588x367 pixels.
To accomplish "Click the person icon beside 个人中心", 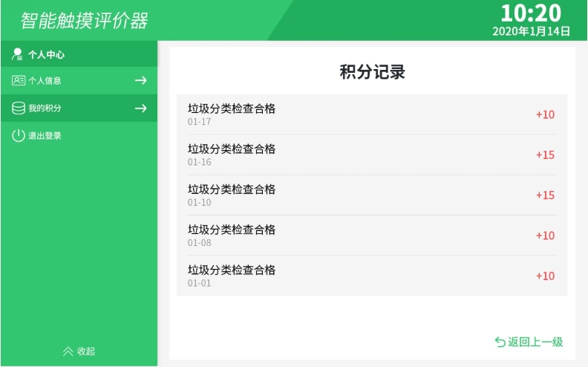I will (x=18, y=54).
